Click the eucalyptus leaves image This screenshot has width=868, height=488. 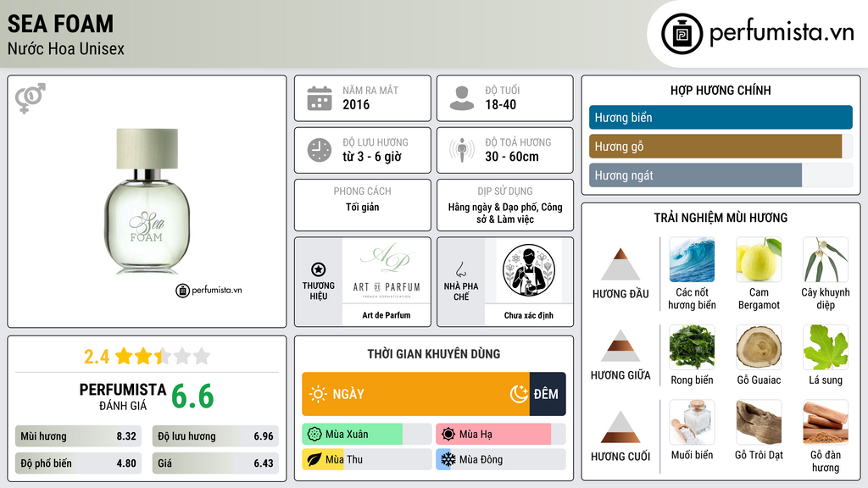coord(826,259)
